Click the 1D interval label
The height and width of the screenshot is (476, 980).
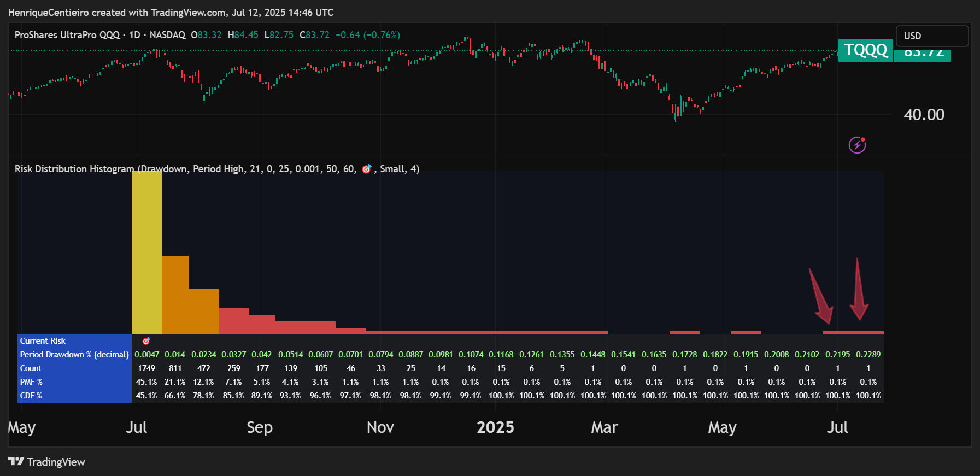pyautogui.click(x=134, y=35)
